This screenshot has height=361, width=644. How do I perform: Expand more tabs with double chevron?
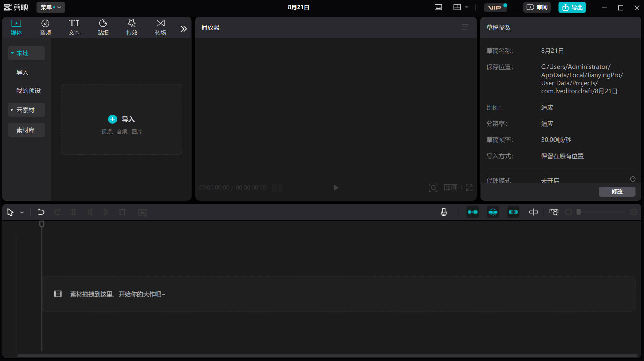183,29
